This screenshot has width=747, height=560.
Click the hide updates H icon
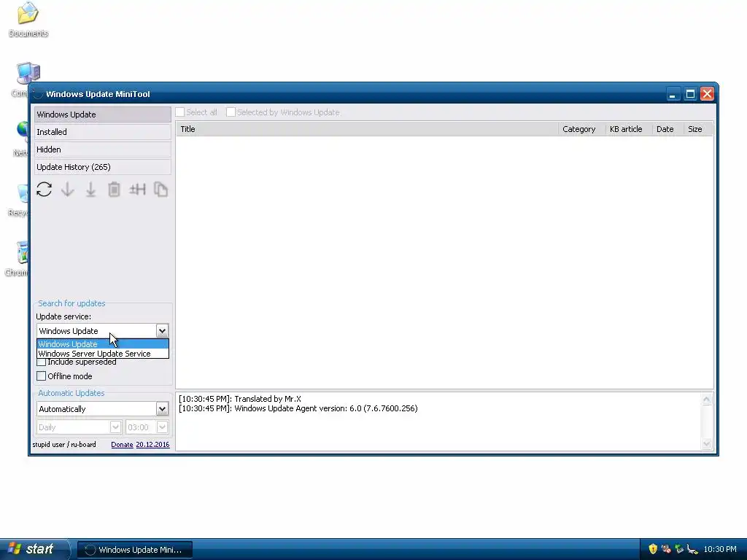pyautogui.click(x=137, y=190)
